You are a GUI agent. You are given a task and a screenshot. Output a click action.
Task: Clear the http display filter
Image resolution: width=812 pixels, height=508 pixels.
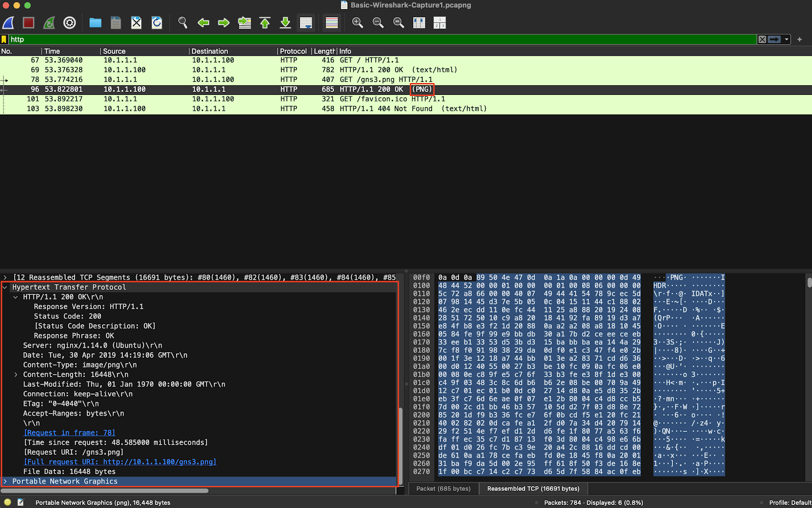click(762, 40)
